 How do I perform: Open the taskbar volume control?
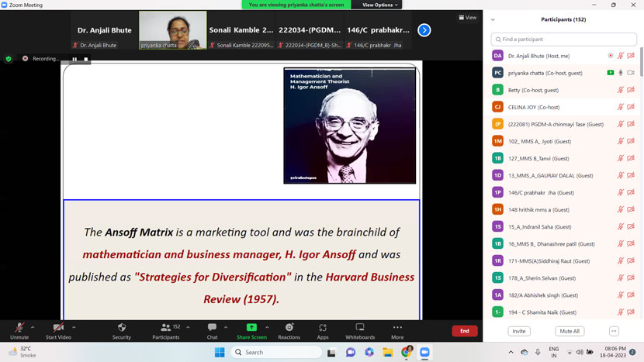click(x=580, y=352)
